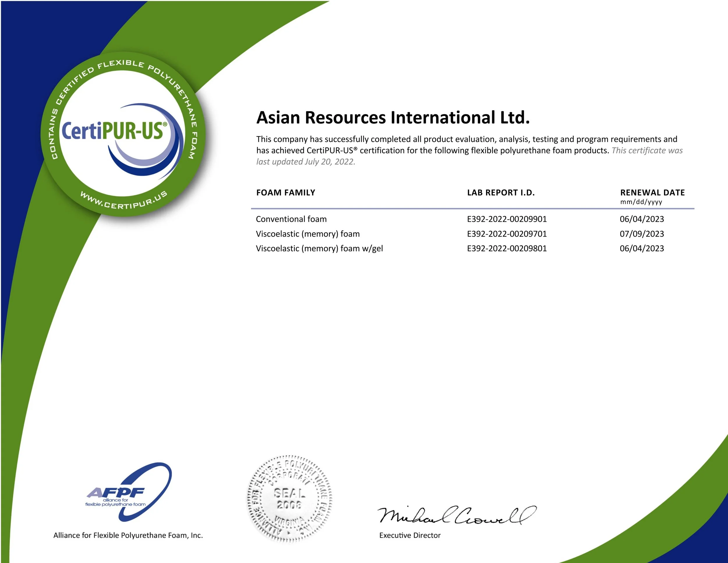Click the renewal date 07/09/2023

point(642,234)
